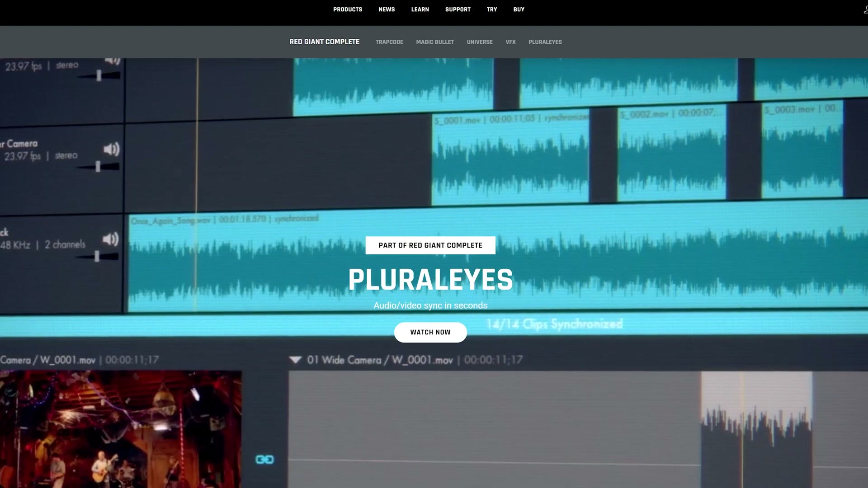
Task: Click the Buy menu item
Action: [519, 9]
